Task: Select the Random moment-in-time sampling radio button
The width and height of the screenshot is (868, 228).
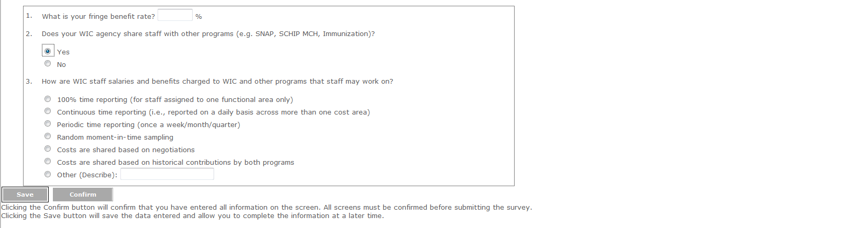Action: click(x=48, y=136)
